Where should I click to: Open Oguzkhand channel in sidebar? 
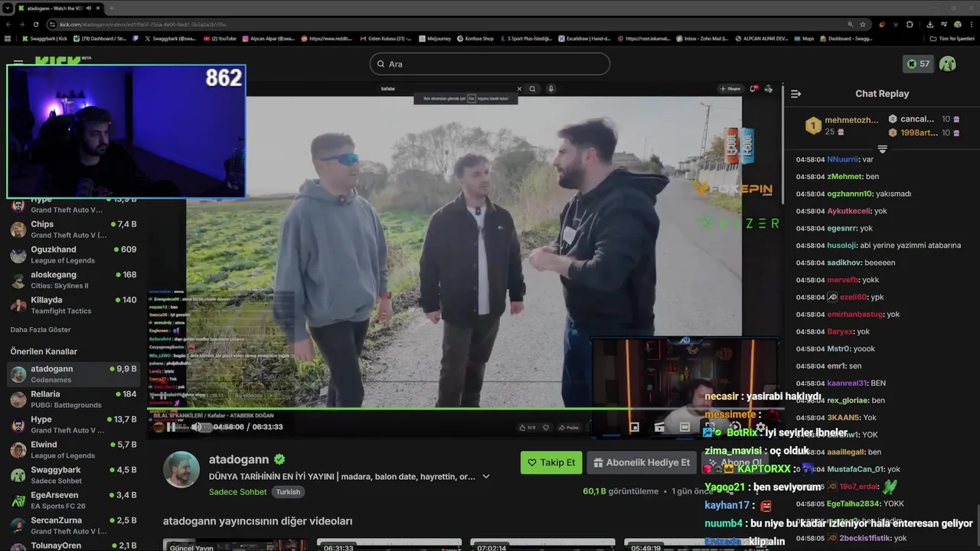point(73,255)
